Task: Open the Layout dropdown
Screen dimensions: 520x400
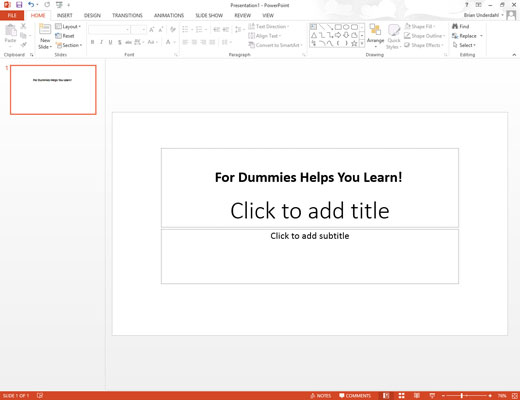Action: tap(68, 26)
